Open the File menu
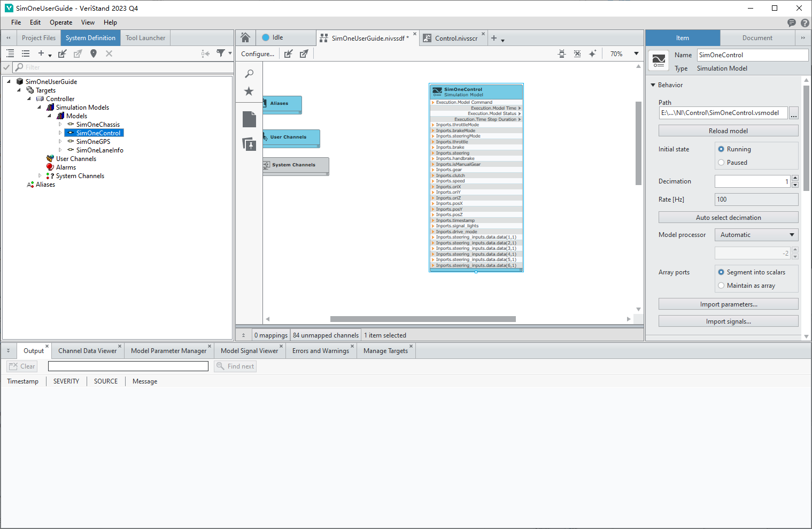The image size is (812, 529). (x=16, y=22)
